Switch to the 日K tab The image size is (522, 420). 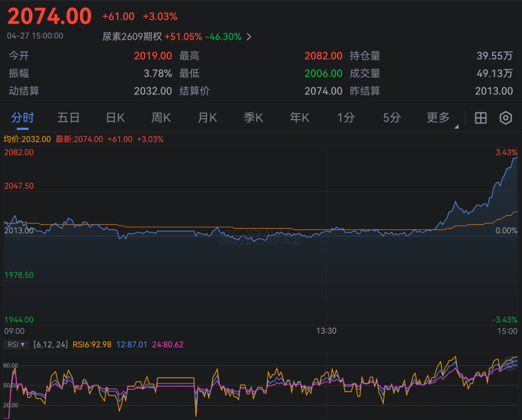tap(115, 118)
